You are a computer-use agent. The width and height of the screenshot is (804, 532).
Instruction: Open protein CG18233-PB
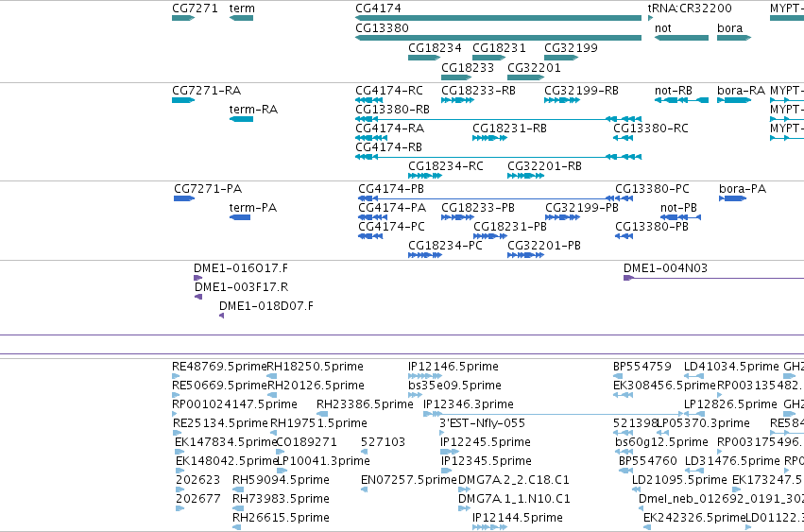pos(478,208)
